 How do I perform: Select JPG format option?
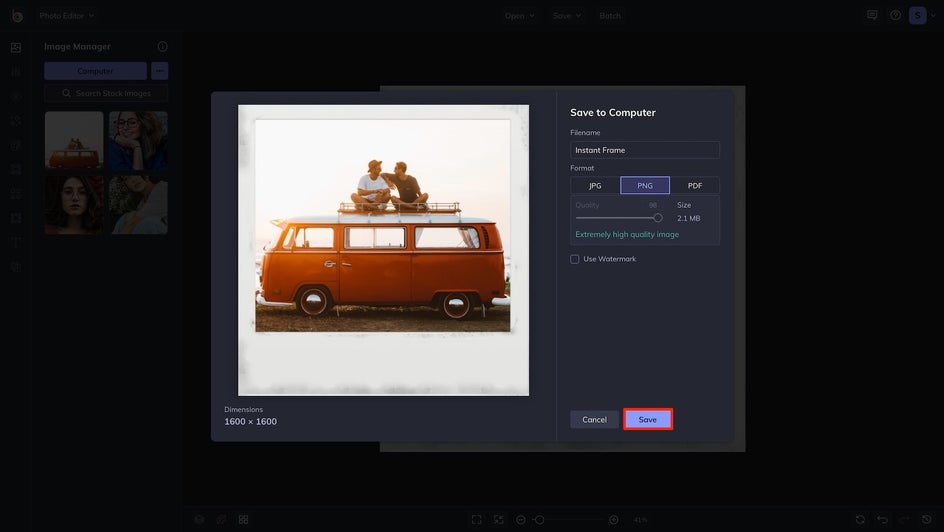click(x=595, y=185)
